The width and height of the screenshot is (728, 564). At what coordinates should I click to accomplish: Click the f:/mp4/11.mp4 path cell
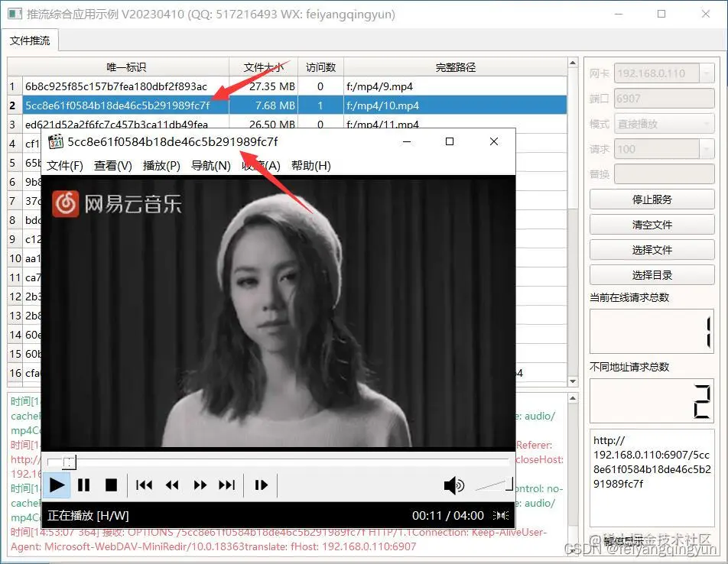coord(455,123)
